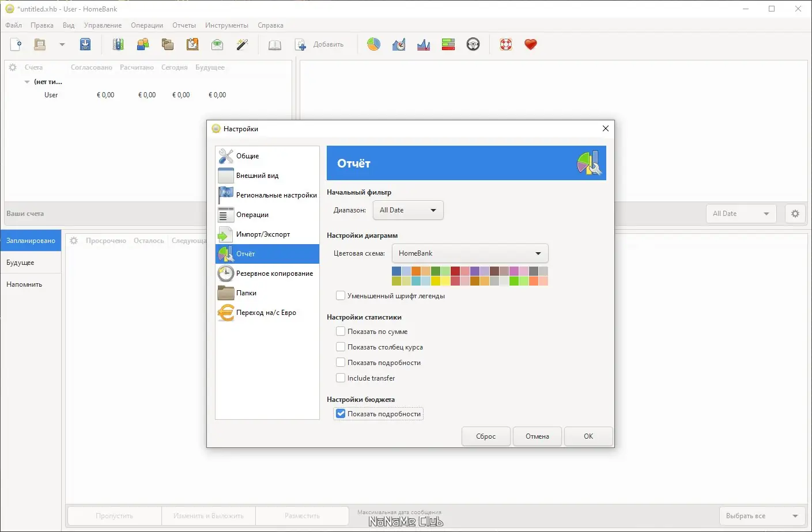Open the Выбрать все dropdown

coord(762,516)
